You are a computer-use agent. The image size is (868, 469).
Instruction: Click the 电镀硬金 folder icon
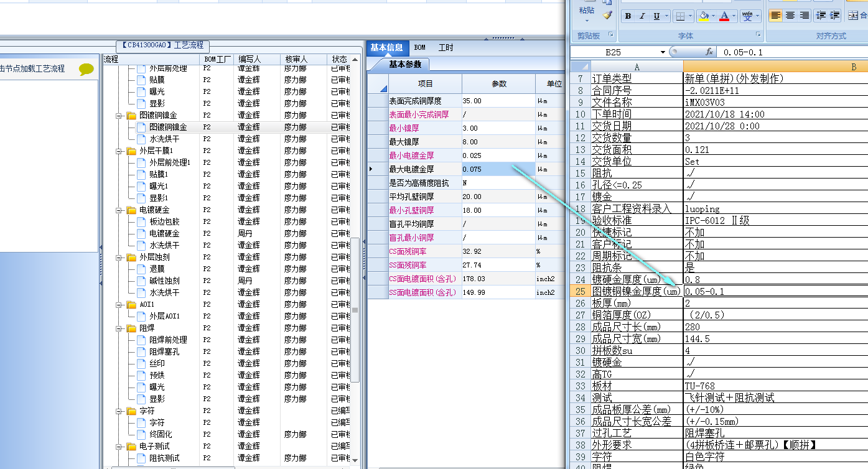click(131, 210)
